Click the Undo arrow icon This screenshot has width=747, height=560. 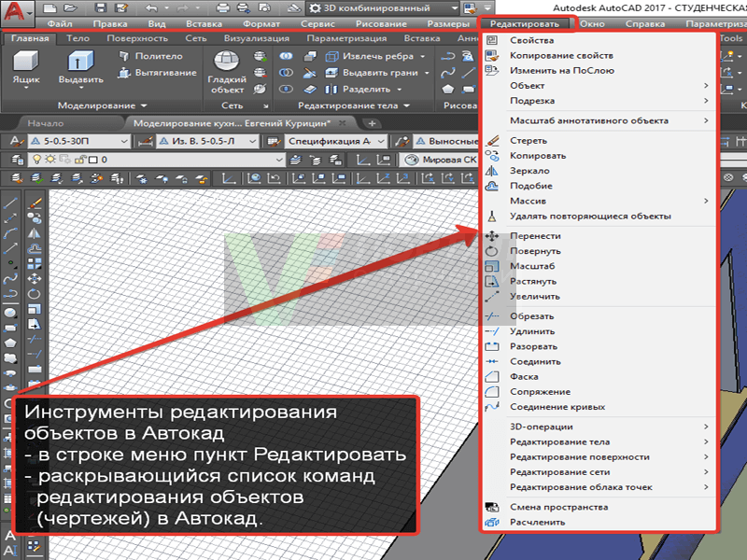click(x=151, y=7)
